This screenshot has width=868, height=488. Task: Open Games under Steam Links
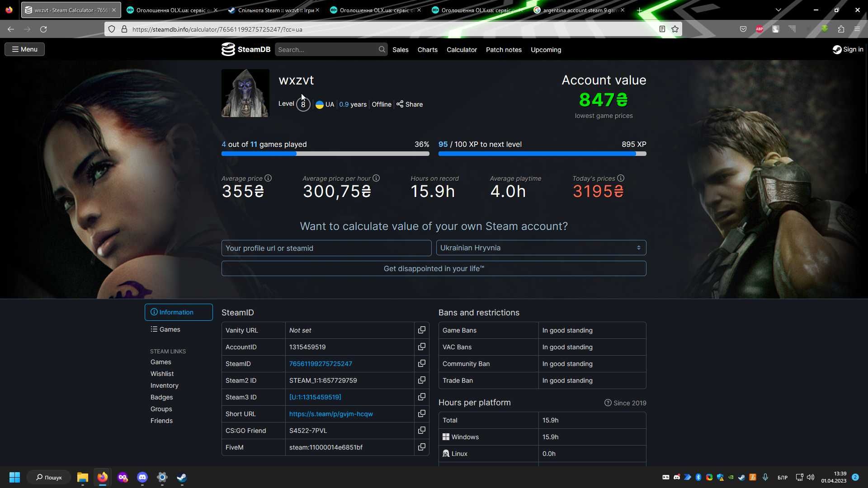[x=161, y=362]
